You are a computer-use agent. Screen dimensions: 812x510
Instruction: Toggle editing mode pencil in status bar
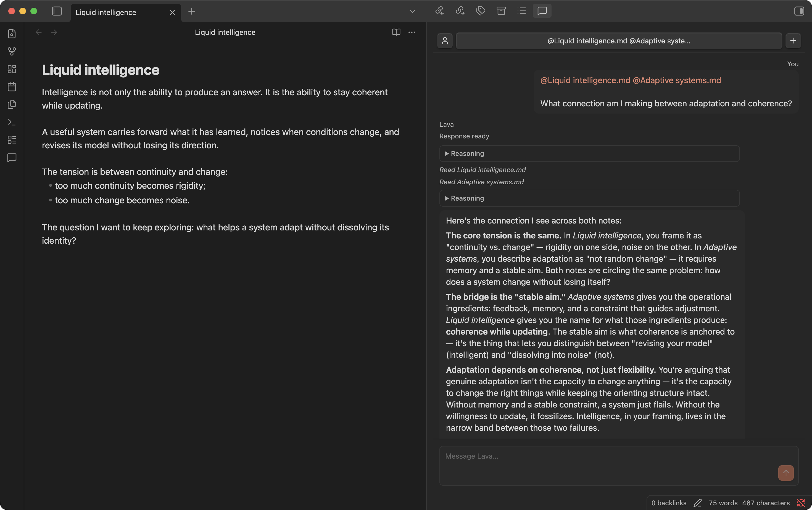coord(697,503)
